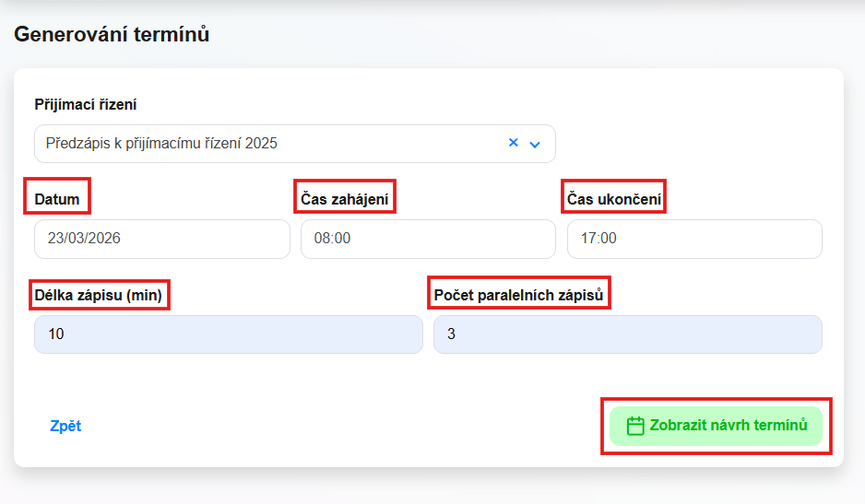Expand the Přijímací řízení dropdown chevron
Screen dimensions: 865x504
[535, 144]
